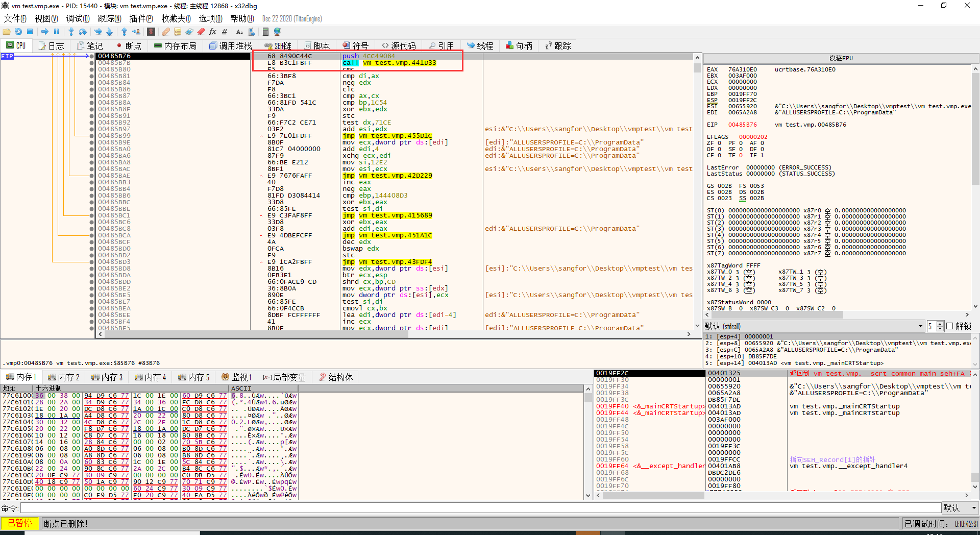Click the 隐藏FPU button
Screen dimensions: 980x535
coord(841,58)
